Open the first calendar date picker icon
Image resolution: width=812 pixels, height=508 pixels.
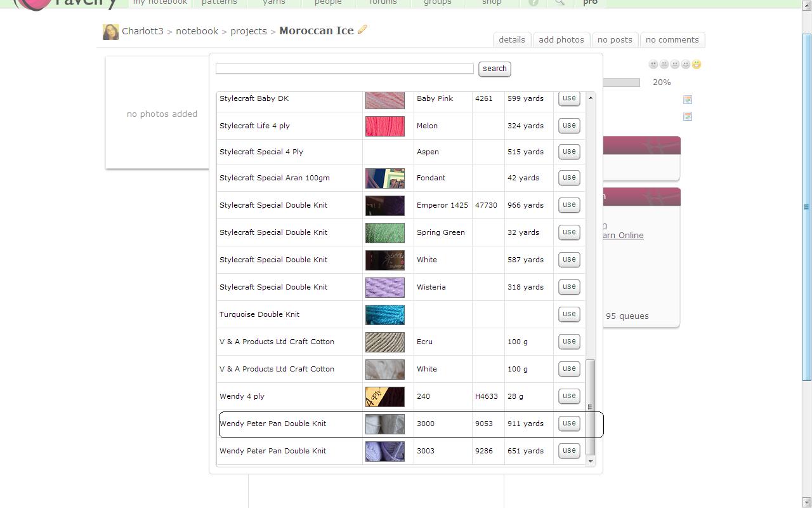click(687, 100)
